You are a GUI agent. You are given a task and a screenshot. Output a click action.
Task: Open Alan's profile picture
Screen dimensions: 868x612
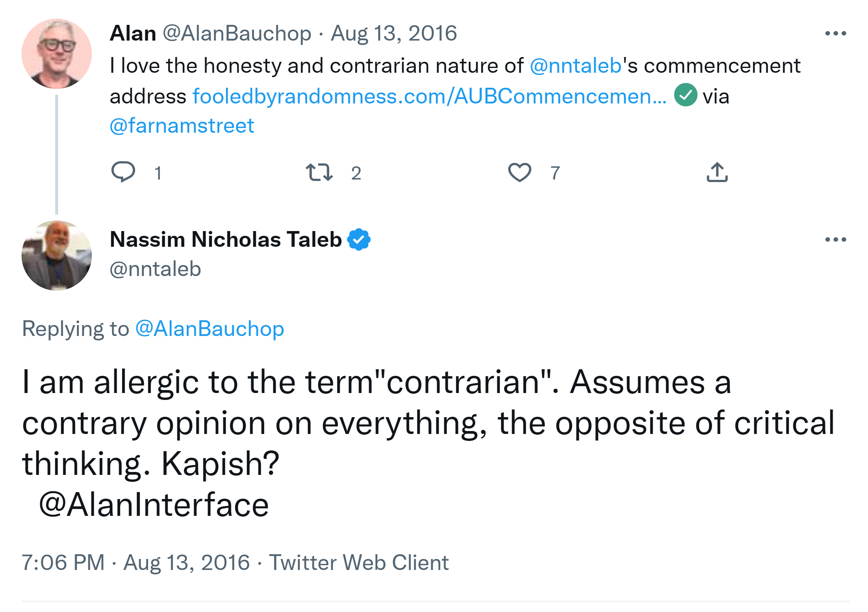(57, 54)
